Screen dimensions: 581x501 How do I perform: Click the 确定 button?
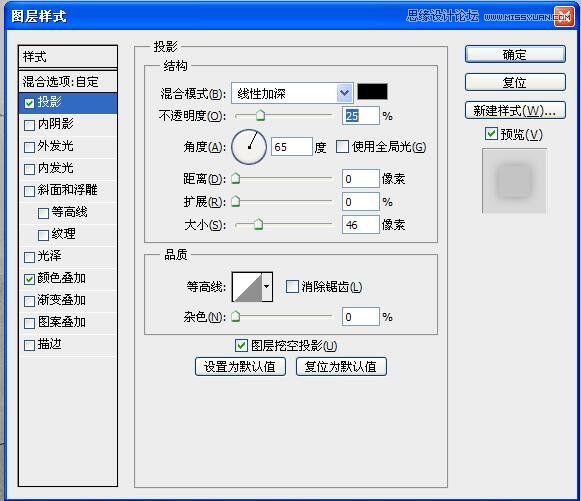515,54
